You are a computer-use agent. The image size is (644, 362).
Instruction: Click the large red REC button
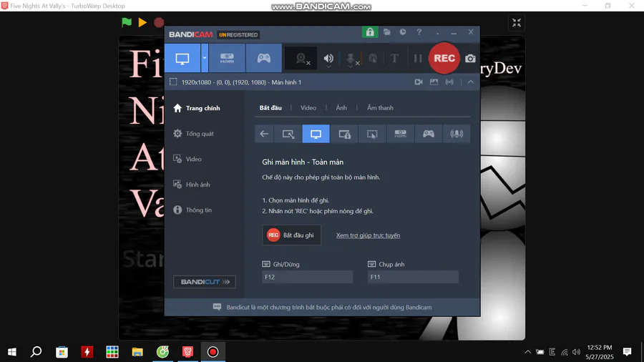444,58
